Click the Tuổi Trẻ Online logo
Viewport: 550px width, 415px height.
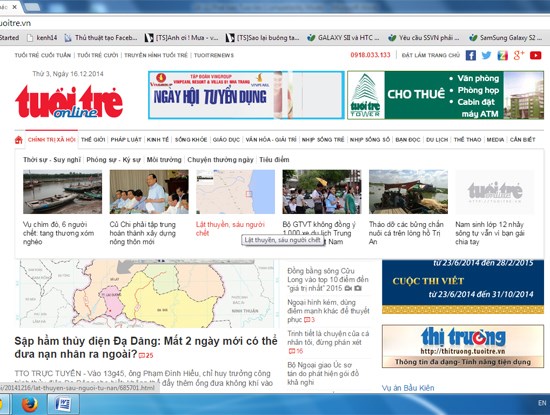point(69,102)
